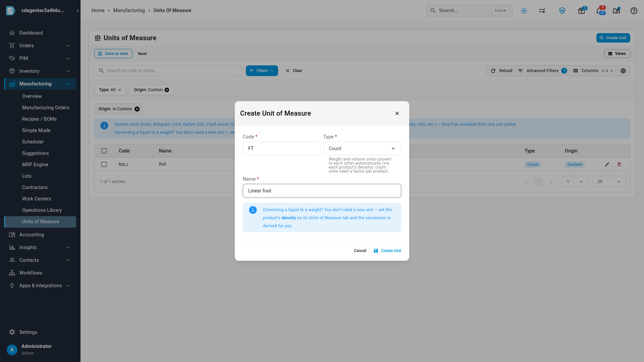Confirm with Create Unit in dialog footer
This screenshot has height=362, width=644.
[x=387, y=251]
